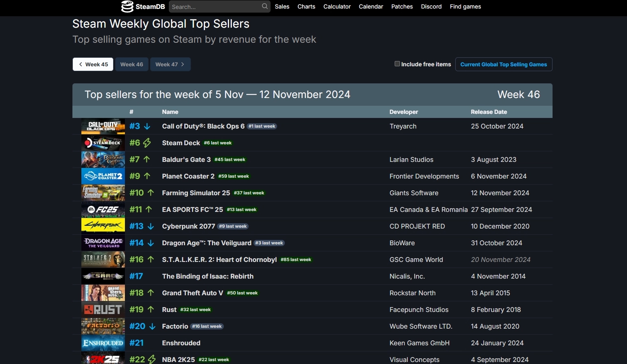The width and height of the screenshot is (627, 364).
Task: Open Current Global Top Selling Games
Action: click(x=503, y=64)
